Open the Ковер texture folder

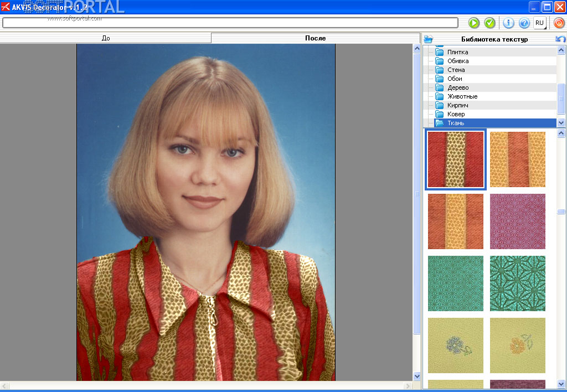(456, 114)
